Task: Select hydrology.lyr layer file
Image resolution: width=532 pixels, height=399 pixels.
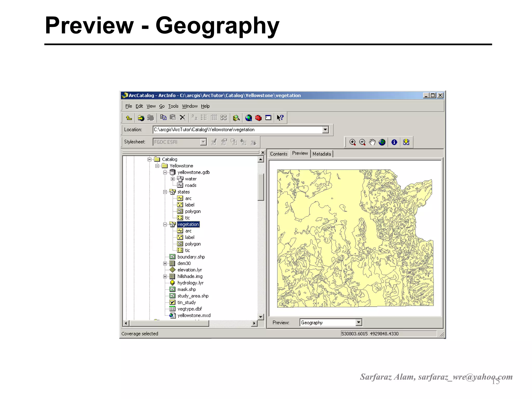Action: coord(190,283)
